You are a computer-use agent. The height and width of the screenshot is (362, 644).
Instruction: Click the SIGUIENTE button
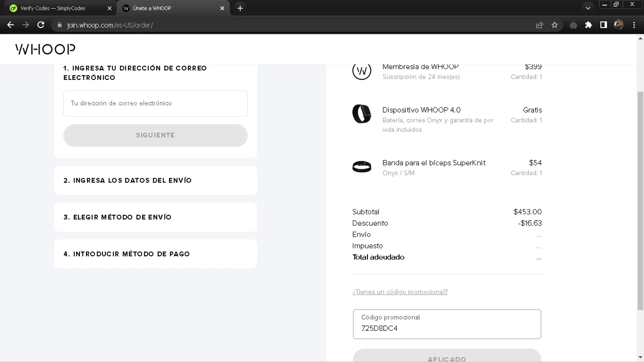tap(155, 135)
